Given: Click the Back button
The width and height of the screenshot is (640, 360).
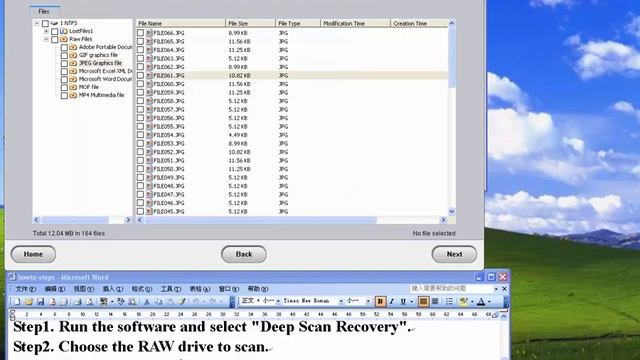Looking at the screenshot, I should (244, 254).
